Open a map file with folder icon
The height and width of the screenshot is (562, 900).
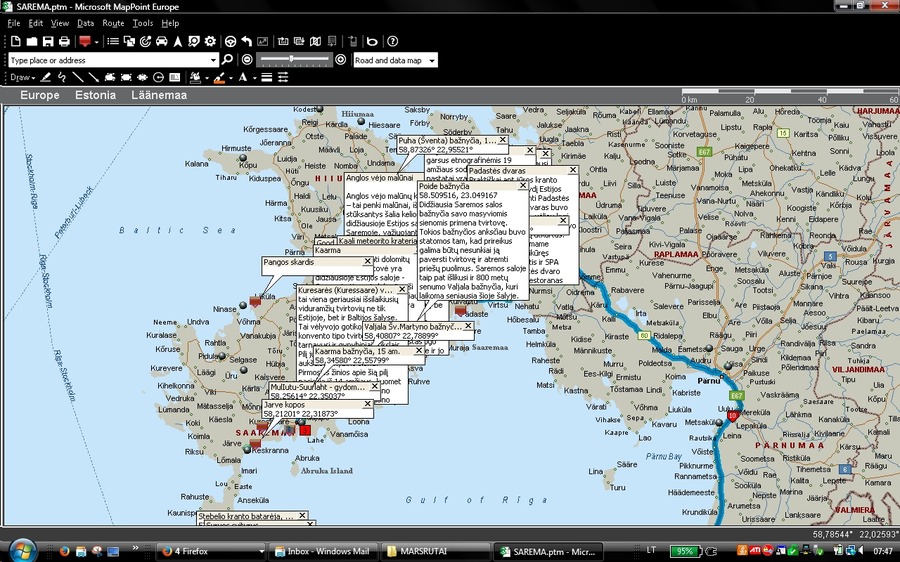(x=32, y=41)
